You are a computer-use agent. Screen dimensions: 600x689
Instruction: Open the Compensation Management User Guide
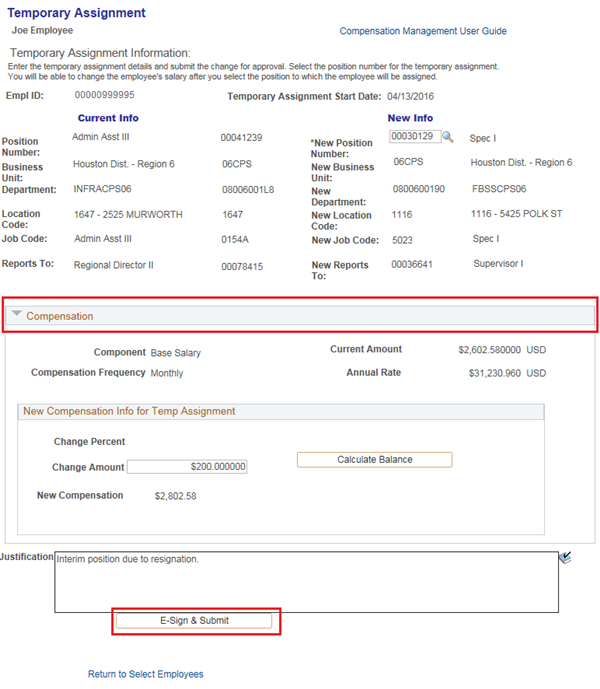tap(423, 31)
